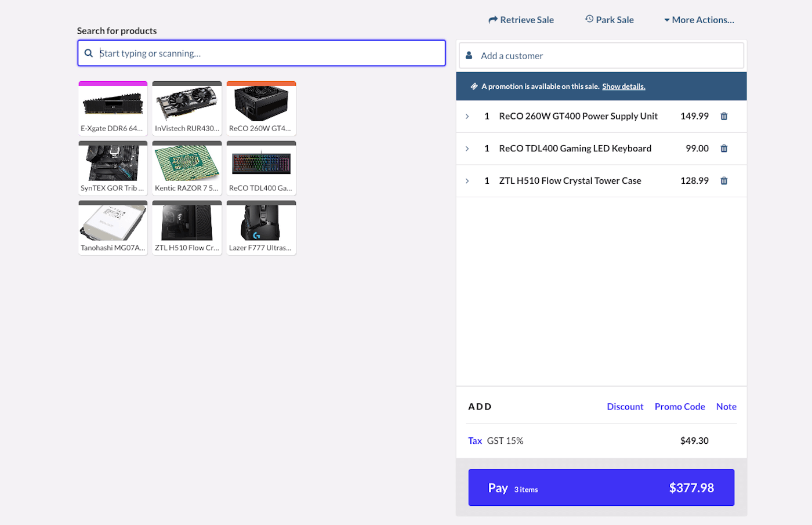
Task: Click the magnifier icon in product search
Action: pyautogui.click(x=89, y=53)
